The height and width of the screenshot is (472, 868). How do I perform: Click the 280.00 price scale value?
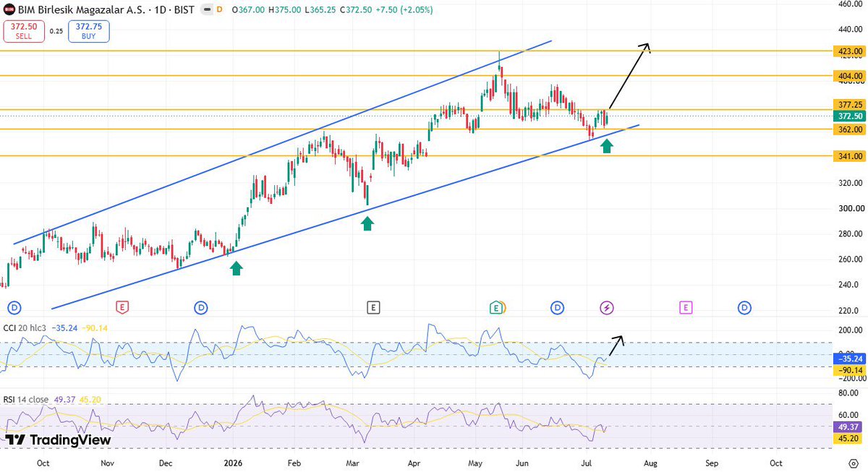click(850, 233)
